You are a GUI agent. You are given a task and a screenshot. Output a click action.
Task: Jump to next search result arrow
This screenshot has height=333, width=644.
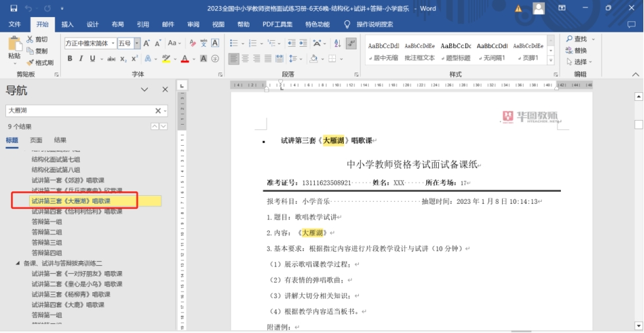(x=164, y=126)
